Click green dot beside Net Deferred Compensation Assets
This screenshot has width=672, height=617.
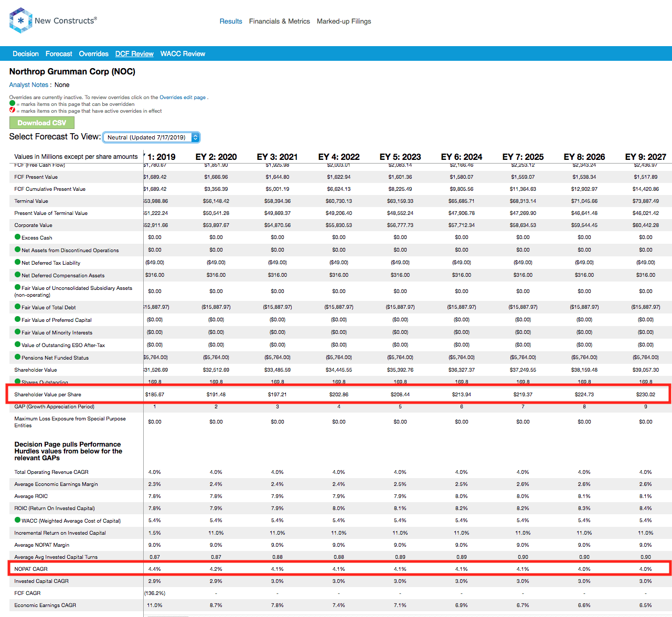click(x=18, y=275)
